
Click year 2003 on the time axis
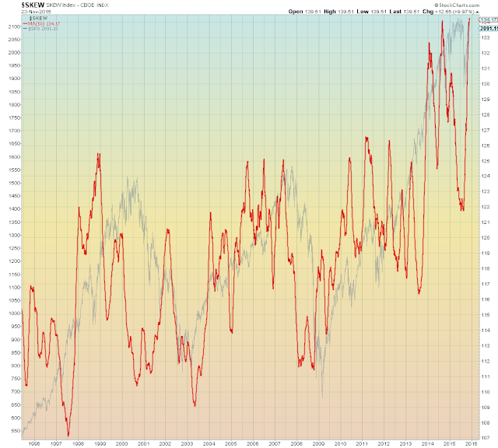click(x=187, y=444)
